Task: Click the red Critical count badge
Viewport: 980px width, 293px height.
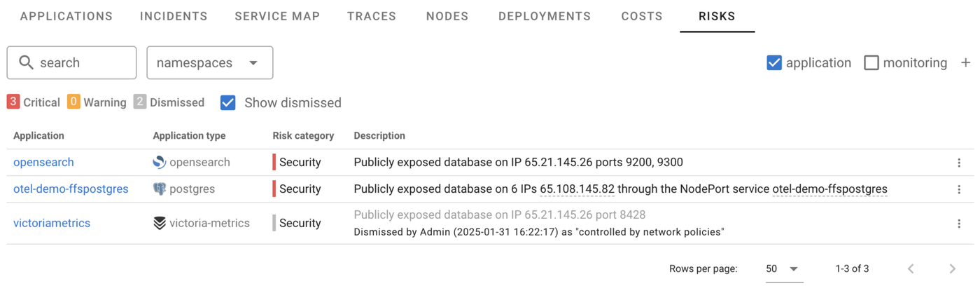Action: [x=13, y=102]
